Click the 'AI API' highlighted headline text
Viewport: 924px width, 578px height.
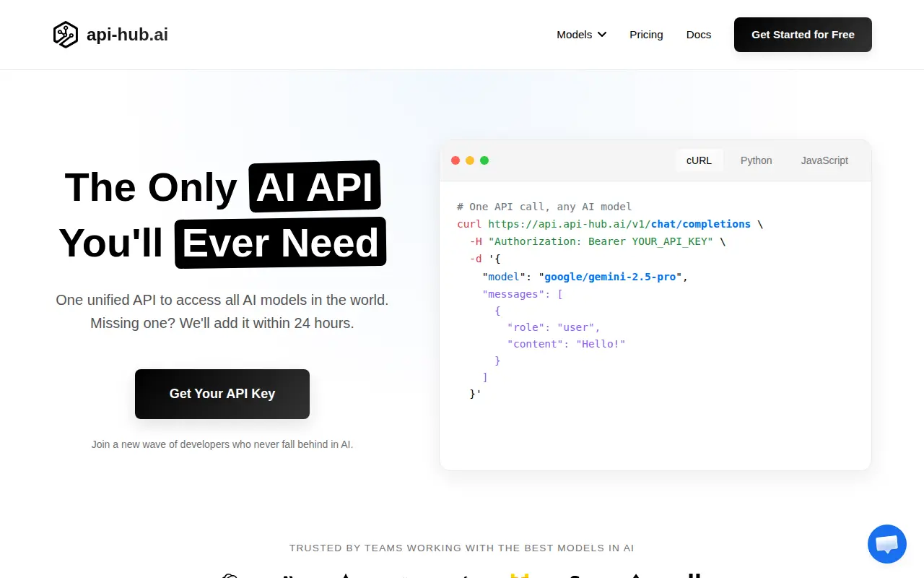point(315,187)
